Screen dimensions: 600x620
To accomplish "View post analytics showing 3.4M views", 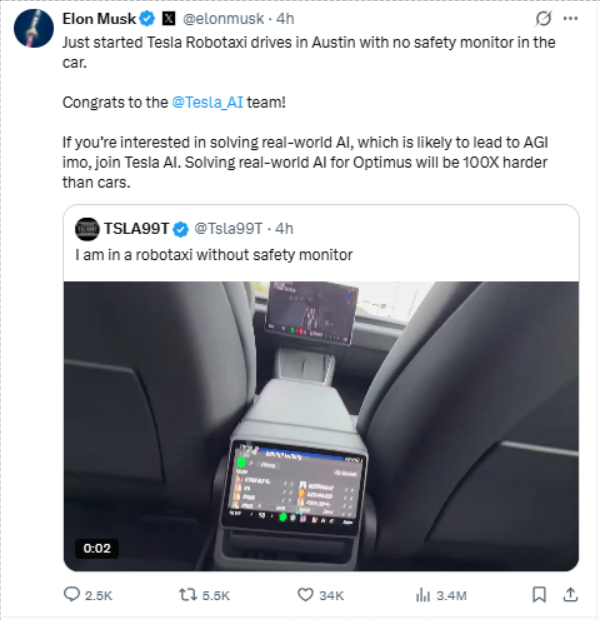I will pos(423,594).
